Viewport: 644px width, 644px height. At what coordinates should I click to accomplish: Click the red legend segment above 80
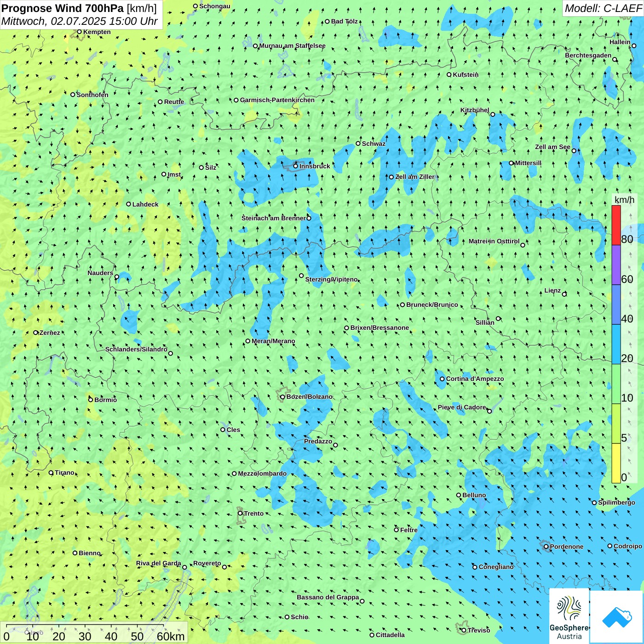click(x=616, y=225)
